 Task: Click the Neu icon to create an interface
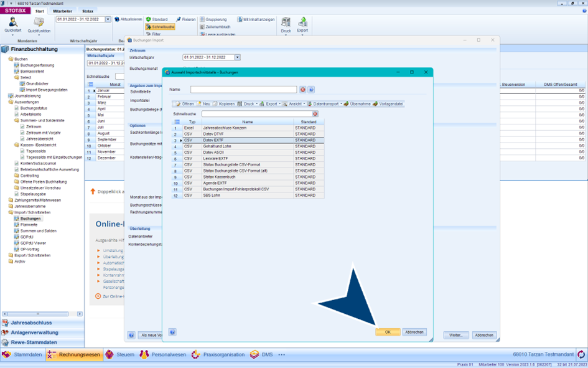pyautogui.click(x=200, y=104)
